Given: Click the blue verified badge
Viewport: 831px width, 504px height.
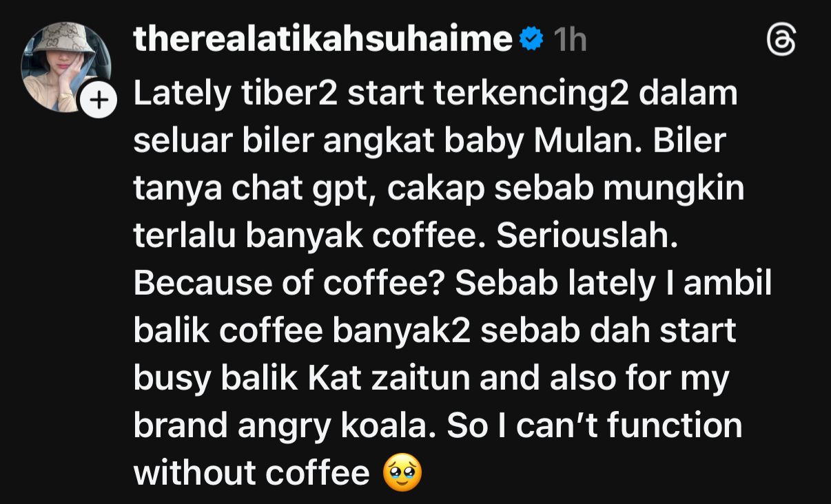Looking at the screenshot, I should tap(532, 41).
